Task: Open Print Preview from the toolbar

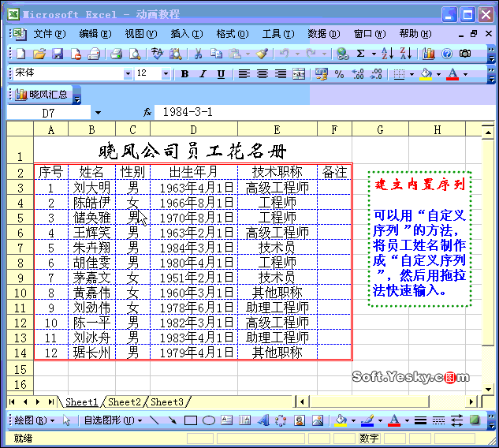Action: pyautogui.click(x=134, y=54)
